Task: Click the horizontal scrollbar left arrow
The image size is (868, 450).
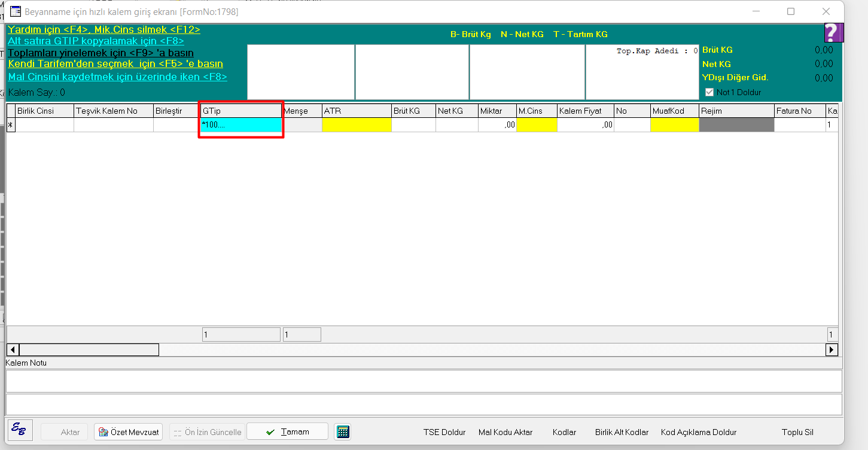Action: click(x=13, y=349)
